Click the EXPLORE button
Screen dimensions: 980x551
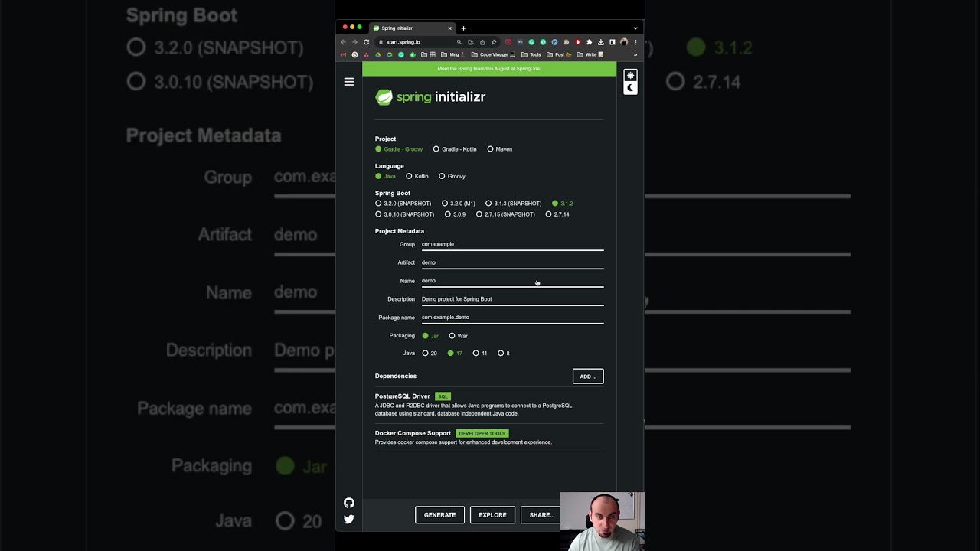tap(492, 515)
